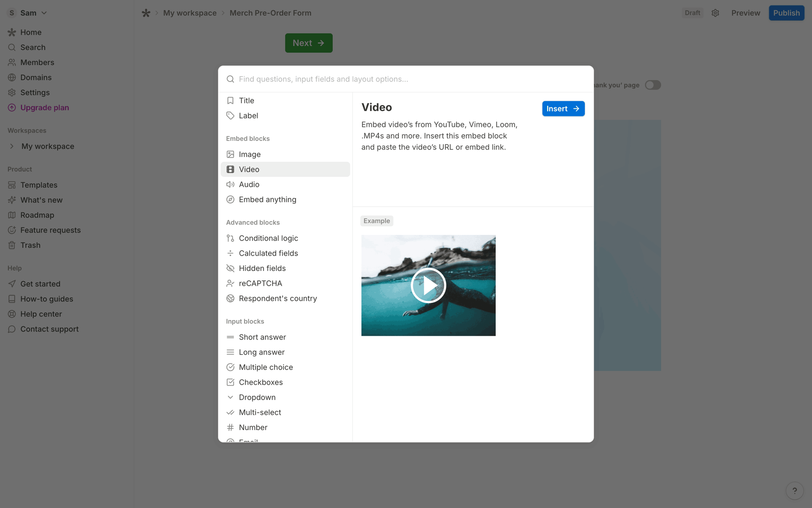Click the Tally asterisk logo in breadcrumb
812x508 pixels.
(146, 13)
